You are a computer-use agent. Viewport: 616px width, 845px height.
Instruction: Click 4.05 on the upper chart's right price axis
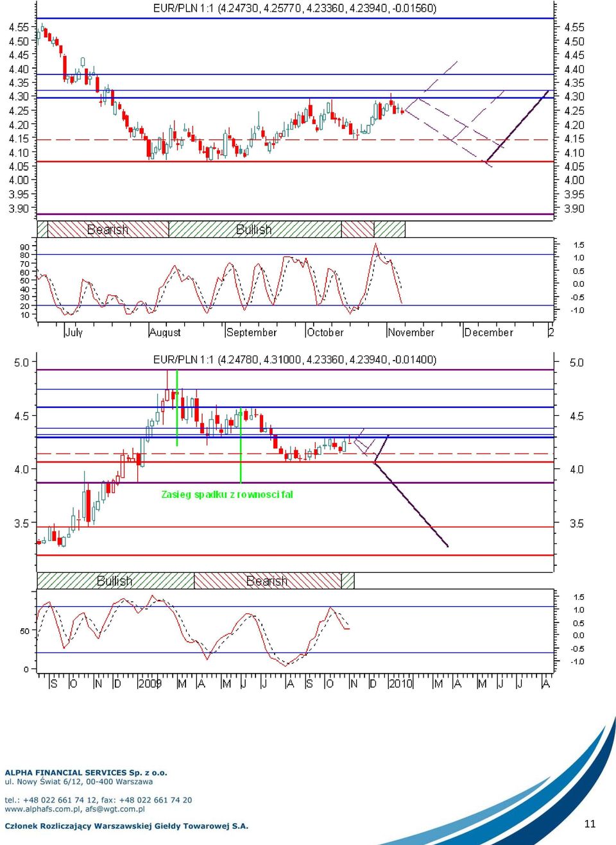[574, 167]
